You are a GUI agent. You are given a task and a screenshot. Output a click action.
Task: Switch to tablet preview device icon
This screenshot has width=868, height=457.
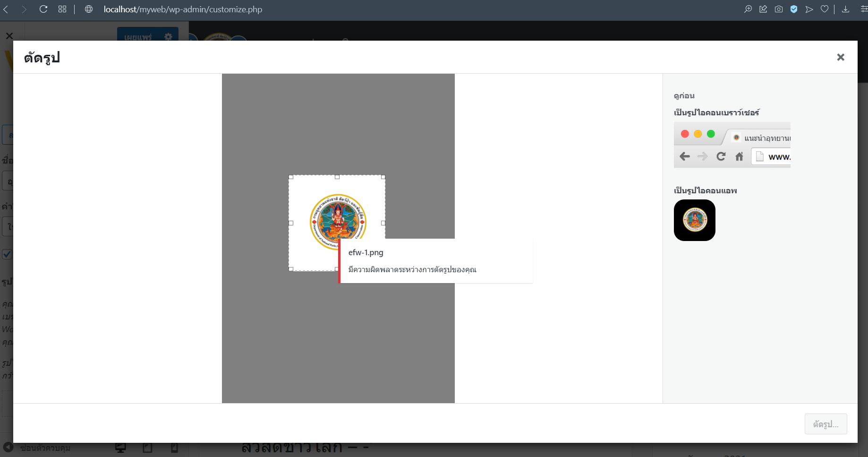pyautogui.click(x=147, y=448)
